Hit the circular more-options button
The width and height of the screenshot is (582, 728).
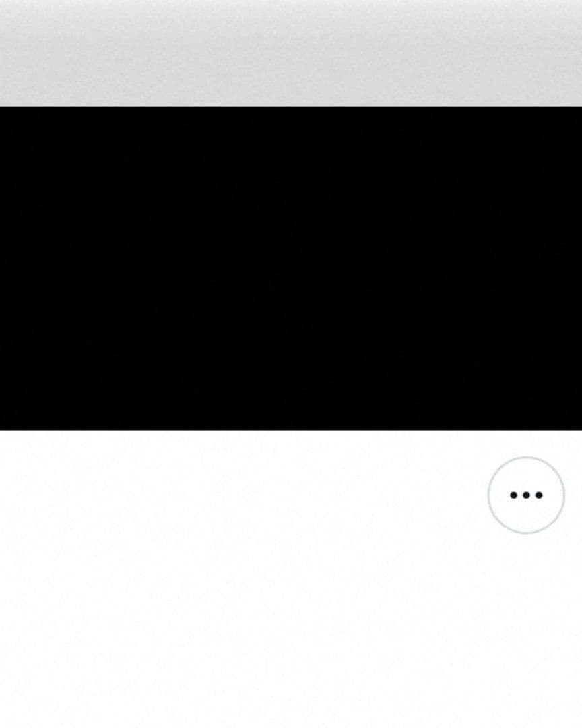coord(526,495)
